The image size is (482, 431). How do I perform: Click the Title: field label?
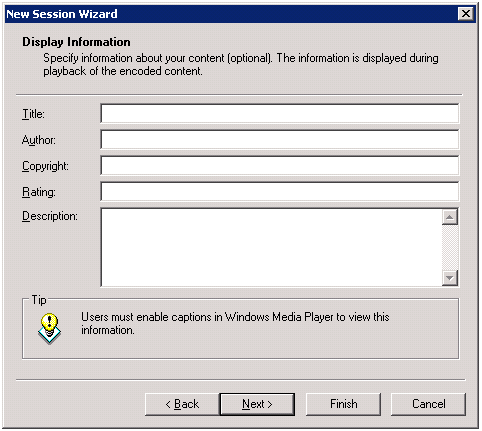33,114
